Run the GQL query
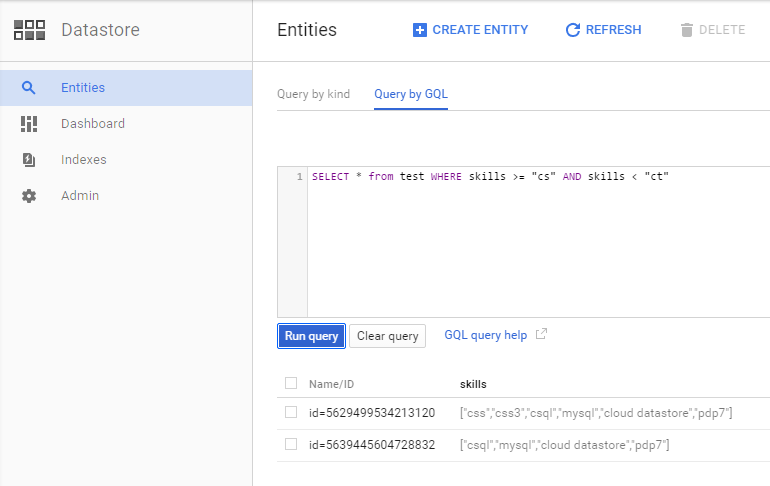Screen dimensions: 770x486 click(311, 336)
